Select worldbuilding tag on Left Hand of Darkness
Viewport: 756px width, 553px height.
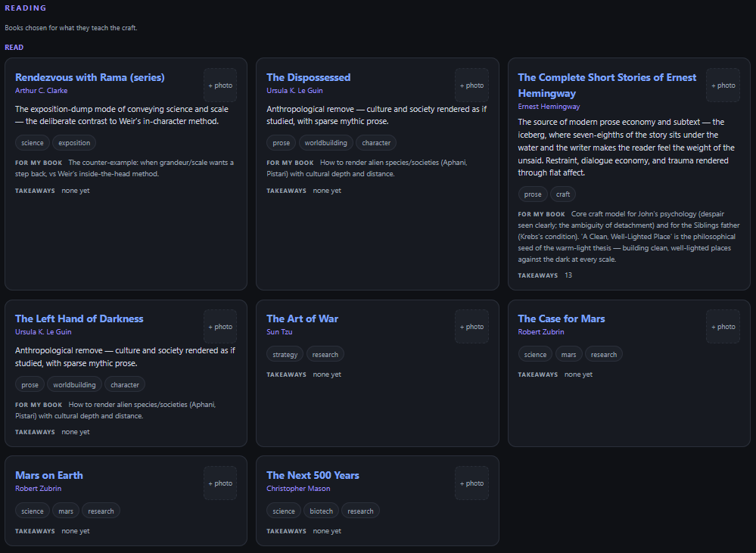(x=74, y=385)
